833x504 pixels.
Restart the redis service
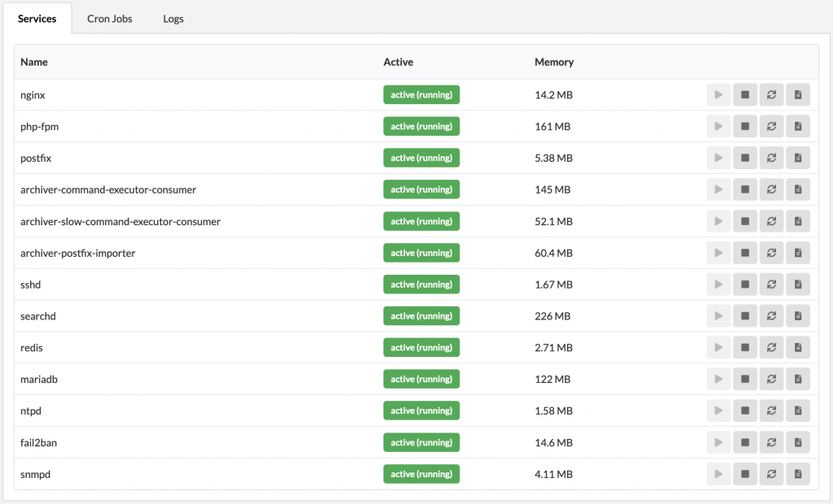point(771,347)
